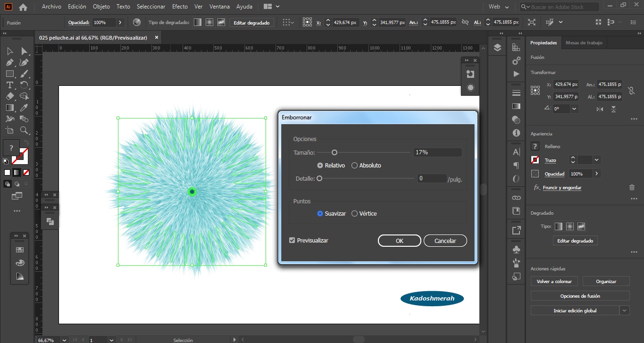Screen dimensions: 644x343
Task: Open the Efecto menu
Action: click(x=180, y=7)
